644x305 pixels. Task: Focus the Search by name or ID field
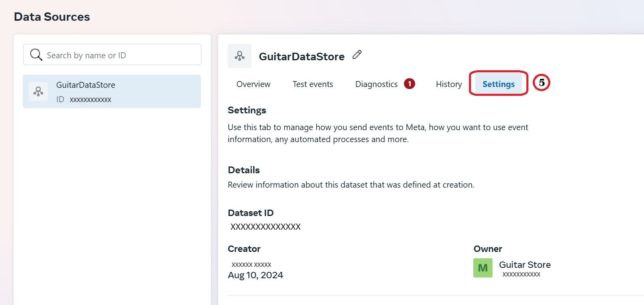tap(112, 55)
